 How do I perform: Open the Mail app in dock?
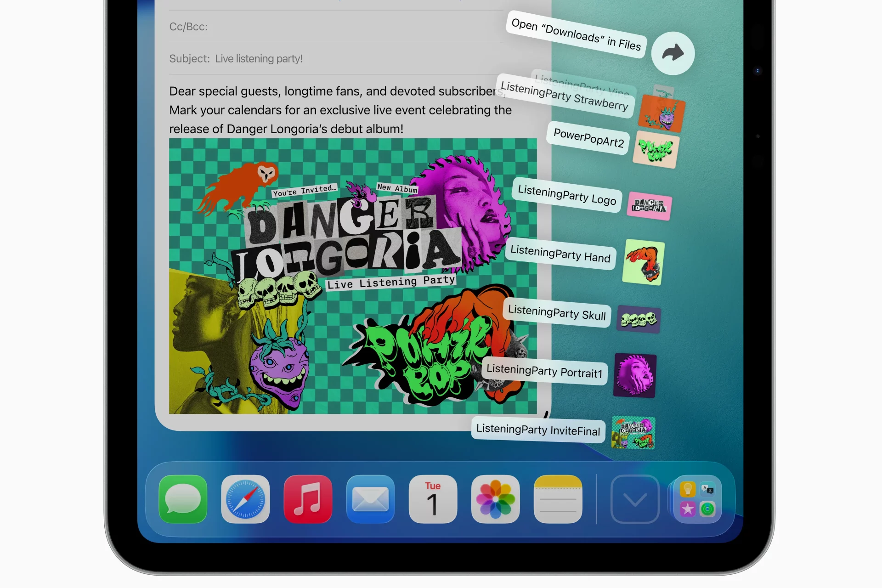coord(370,499)
